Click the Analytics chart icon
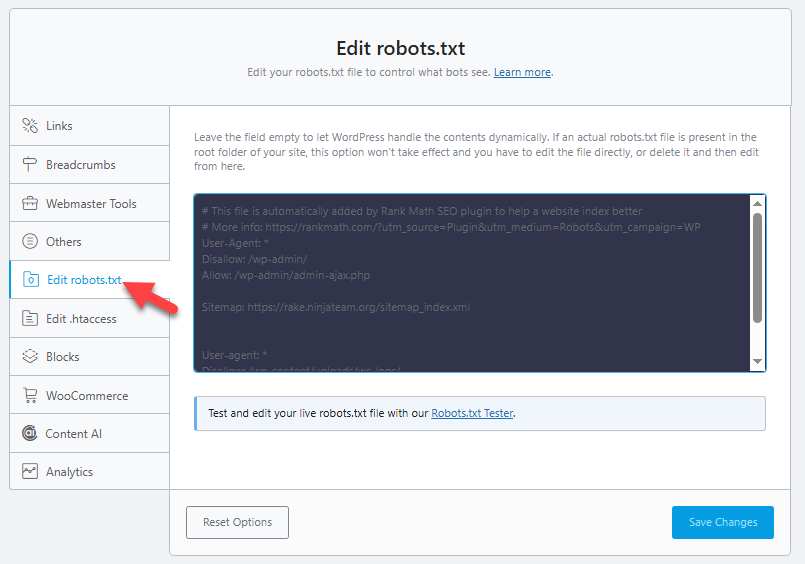Screen dimensions: 805x564 click(x=29, y=472)
